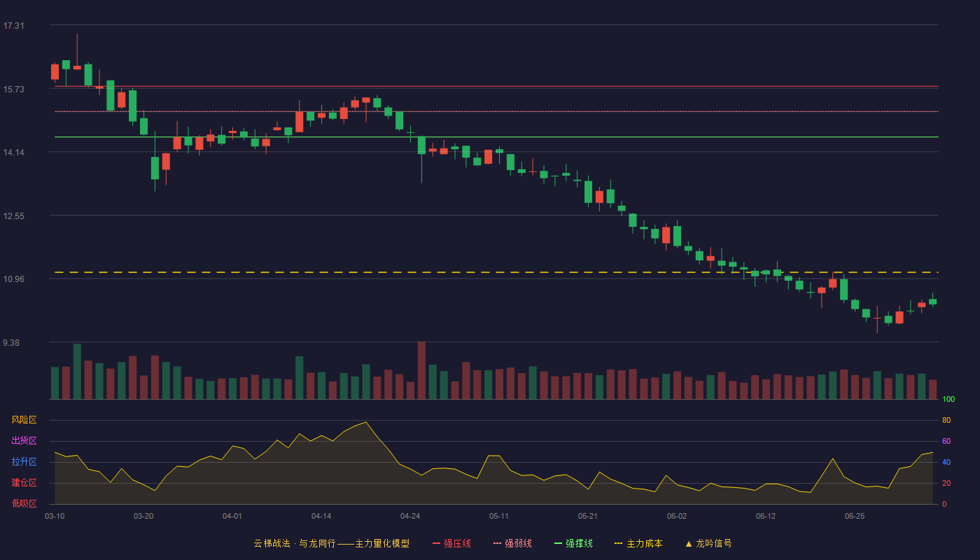Click the green 100 indicator axis label

(x=948, y=400)
